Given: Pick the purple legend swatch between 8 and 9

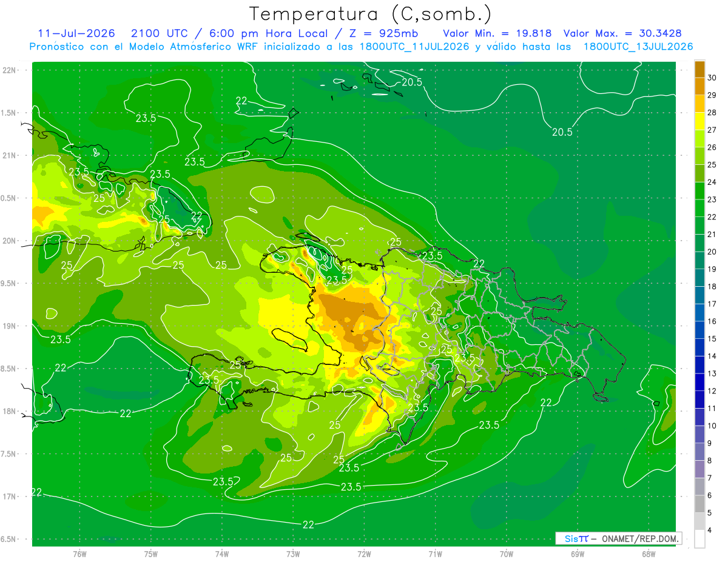Looking at the screenshot, I should click(699, 452).
